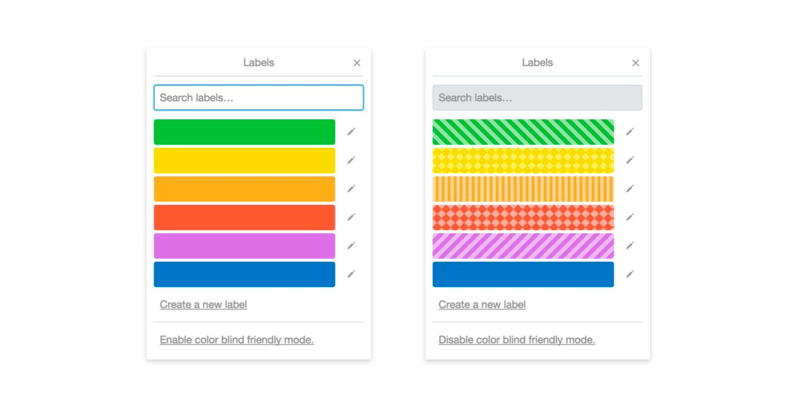
Task: Edit the solid red label with pencil icon
Action: tap(351, 217)
